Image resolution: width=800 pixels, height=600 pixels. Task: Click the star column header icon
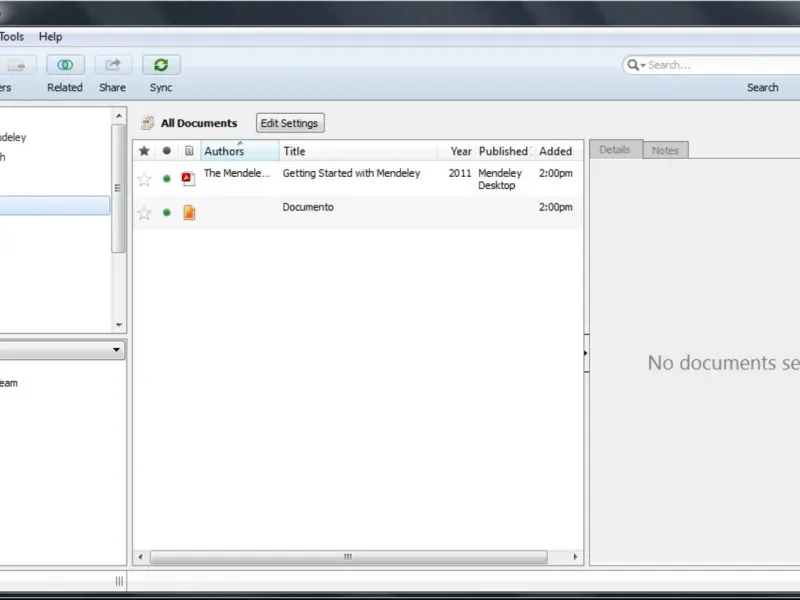[144, 151]
